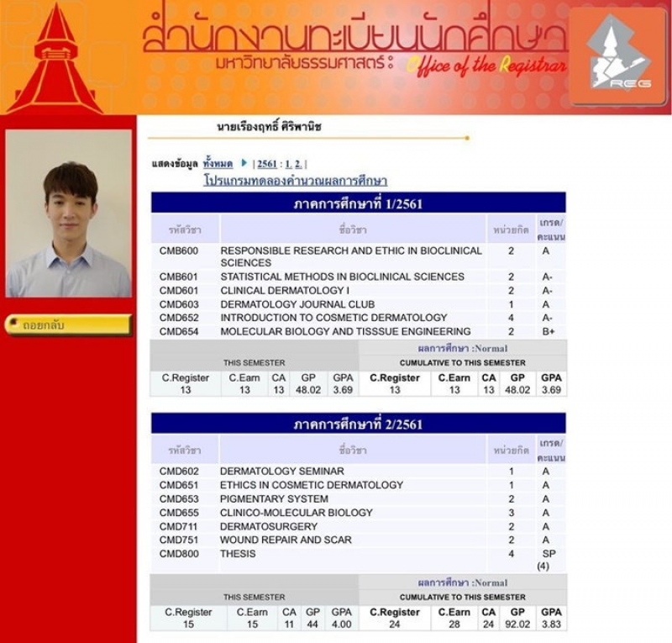Click the student name heading above the yellow line

click(269, 127)
